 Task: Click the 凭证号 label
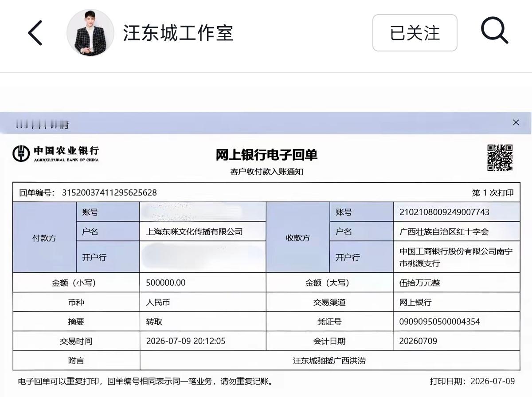coord(329,322)
